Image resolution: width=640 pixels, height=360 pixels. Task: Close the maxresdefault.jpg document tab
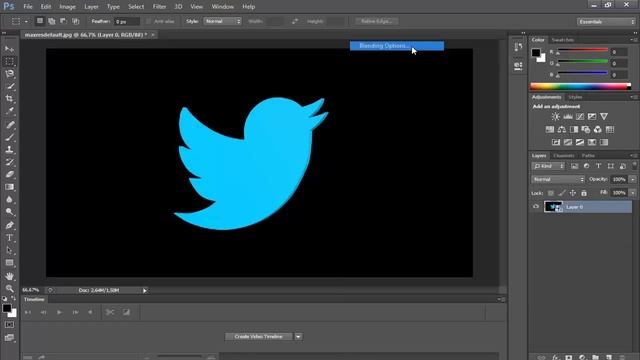pyautogui.click(x=153, y=35)
